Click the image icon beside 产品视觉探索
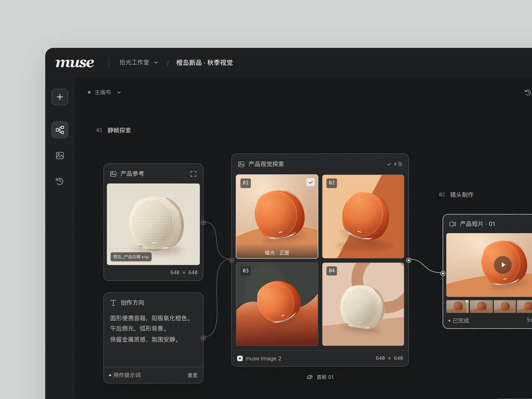 tap(241, 164)
